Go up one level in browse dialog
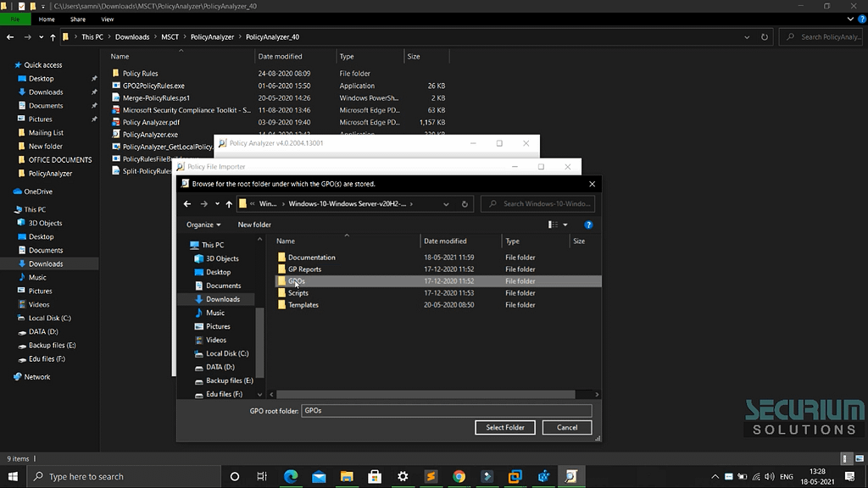Viewport: 868px width, 488px height. pos(229,203)
